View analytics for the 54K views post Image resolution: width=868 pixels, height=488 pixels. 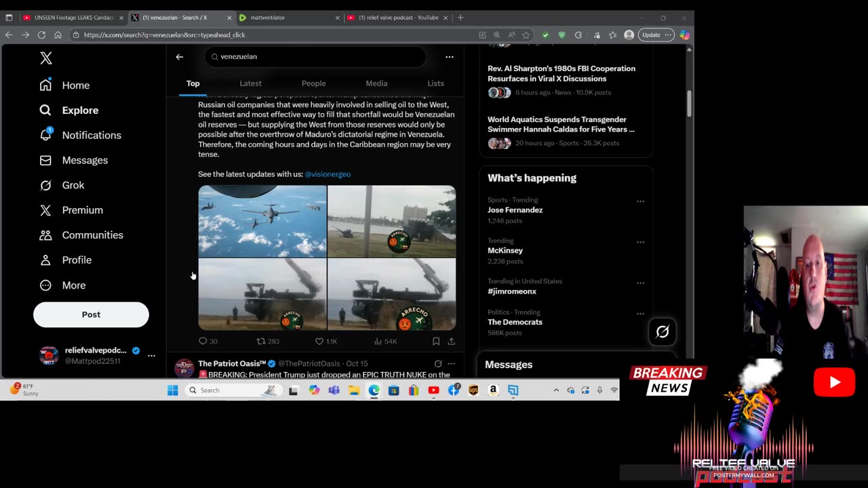pyautogui.click(x=378, y=341)
